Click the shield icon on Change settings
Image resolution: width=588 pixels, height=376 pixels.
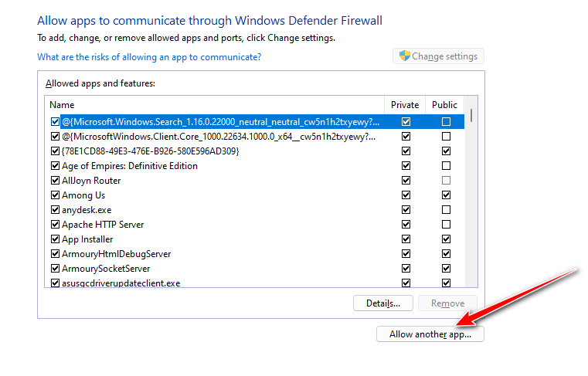[403, 56]
